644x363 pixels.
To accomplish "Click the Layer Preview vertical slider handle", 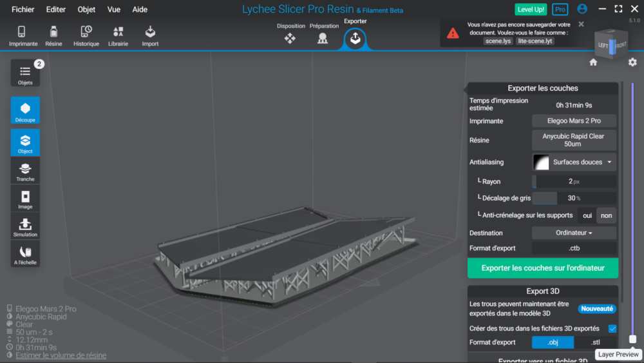I will (632, 339).
